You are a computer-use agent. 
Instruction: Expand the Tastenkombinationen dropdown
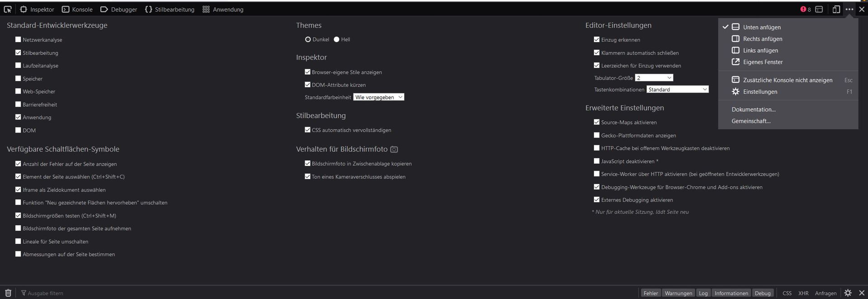click(x=677, y=90)
